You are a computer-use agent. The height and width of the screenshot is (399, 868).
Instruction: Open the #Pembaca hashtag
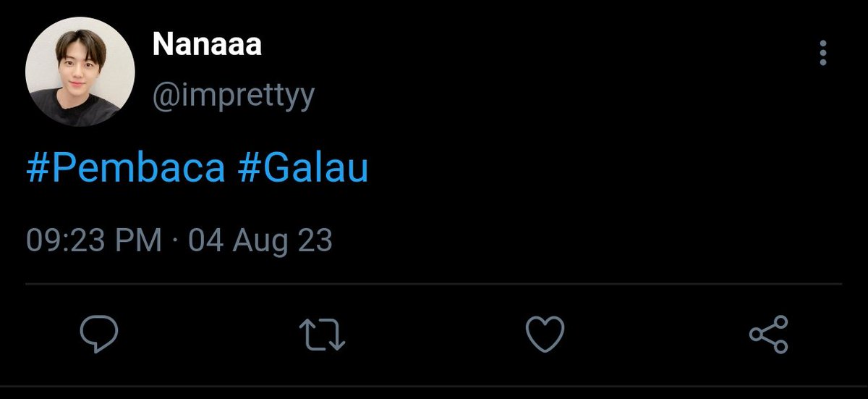125,169
